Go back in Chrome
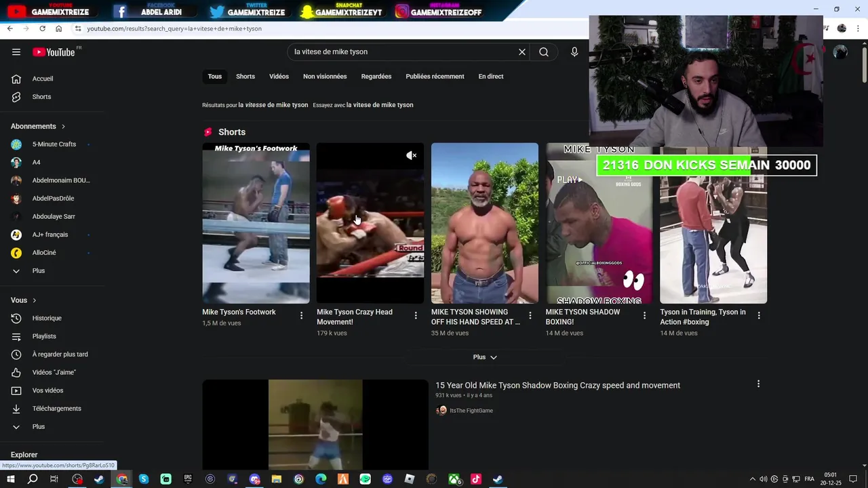Viewport: 868px width, 488px height. tap(9, 28)
